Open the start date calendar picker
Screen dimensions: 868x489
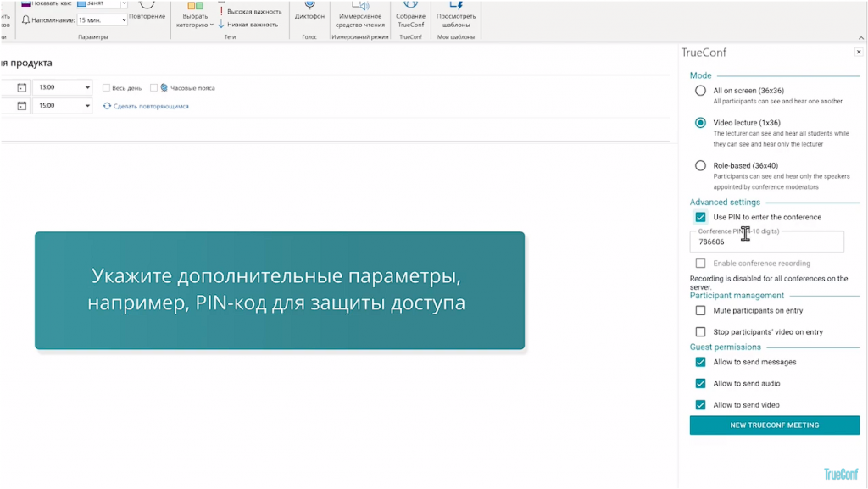(x=21, y=87)
